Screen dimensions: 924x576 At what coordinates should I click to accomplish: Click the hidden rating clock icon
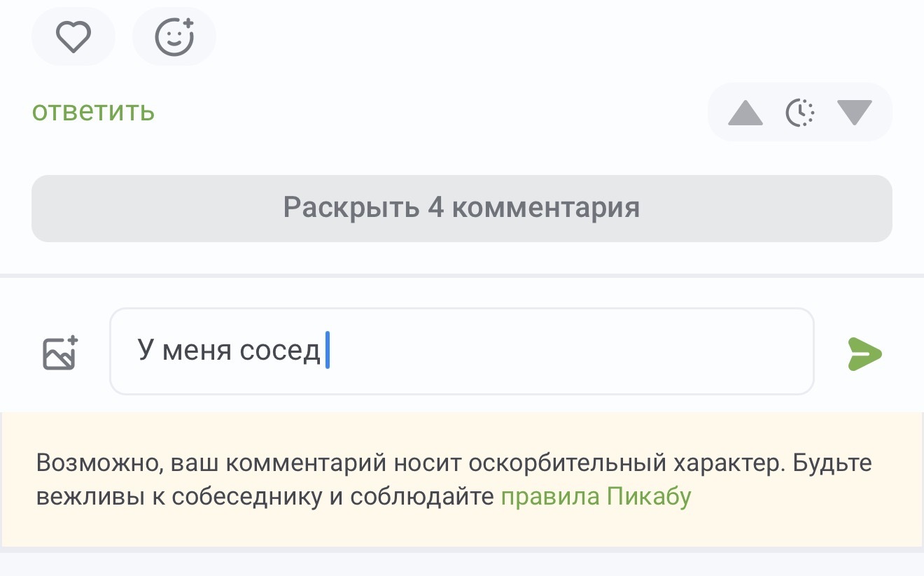[800, 113]
